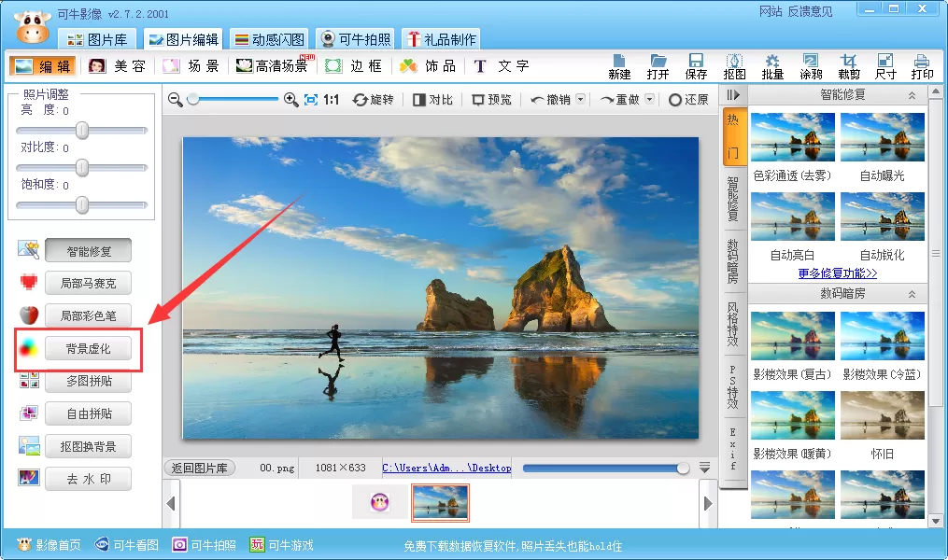Click the 对比度 contrast slider handle
This screenshot has width=948, height=560.
coord(82,168)
